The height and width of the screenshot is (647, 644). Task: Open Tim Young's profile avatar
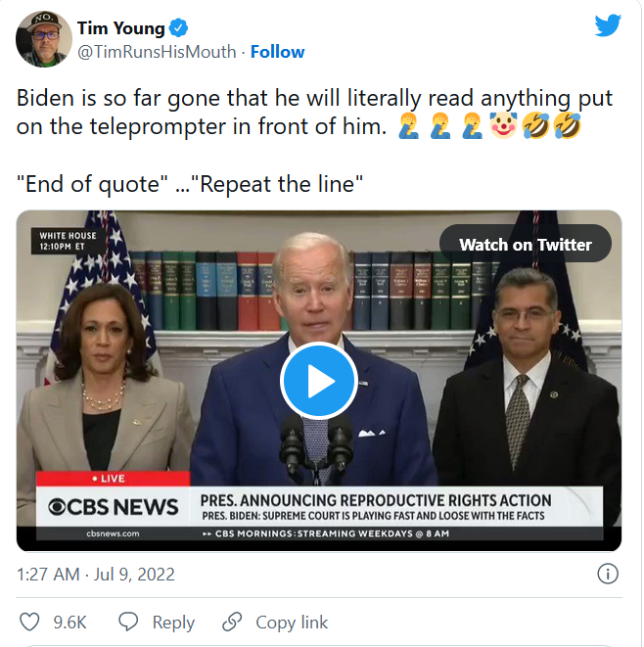(x=43, y=40)
